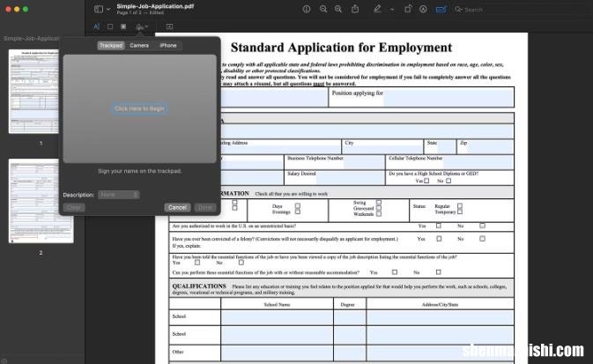Open the Description dropdown
The width and height of the screenshot is (593, 364).
tap(119, 195)
